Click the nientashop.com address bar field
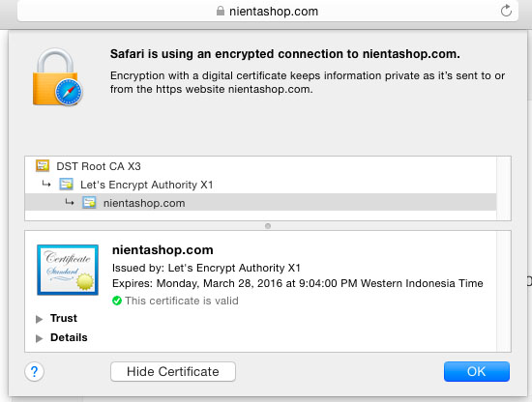Viewport: 532px width, 402px height. (x=267, y=11)
